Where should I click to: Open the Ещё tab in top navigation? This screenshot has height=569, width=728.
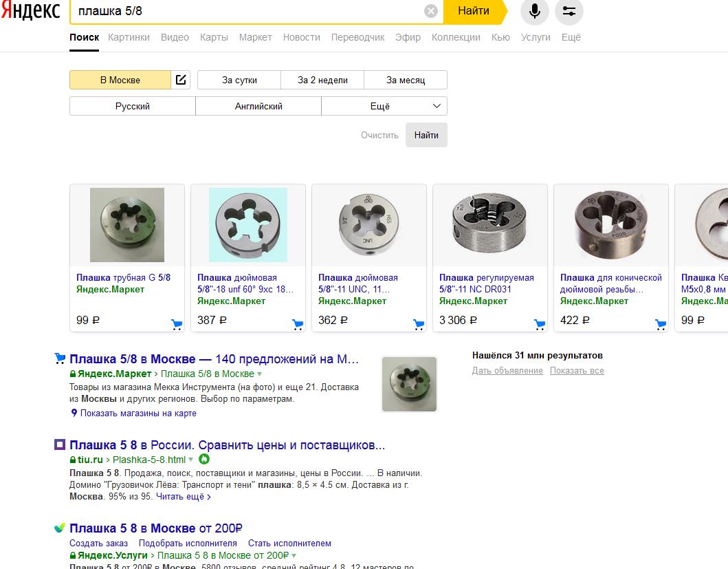click(x=571, y=37)
